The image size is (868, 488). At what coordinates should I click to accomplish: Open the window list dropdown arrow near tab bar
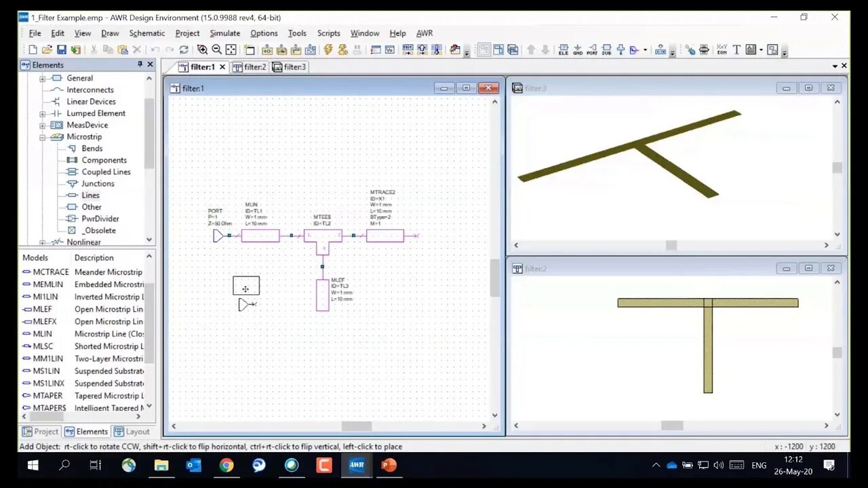[x=835, y=66]
